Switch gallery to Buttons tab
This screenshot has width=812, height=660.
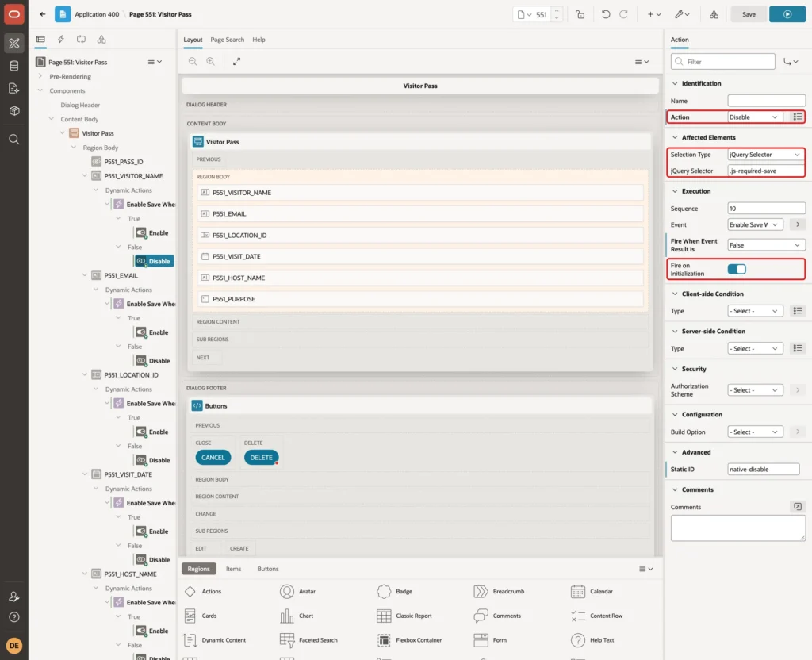pyautogui.click(x=268, y=569)
